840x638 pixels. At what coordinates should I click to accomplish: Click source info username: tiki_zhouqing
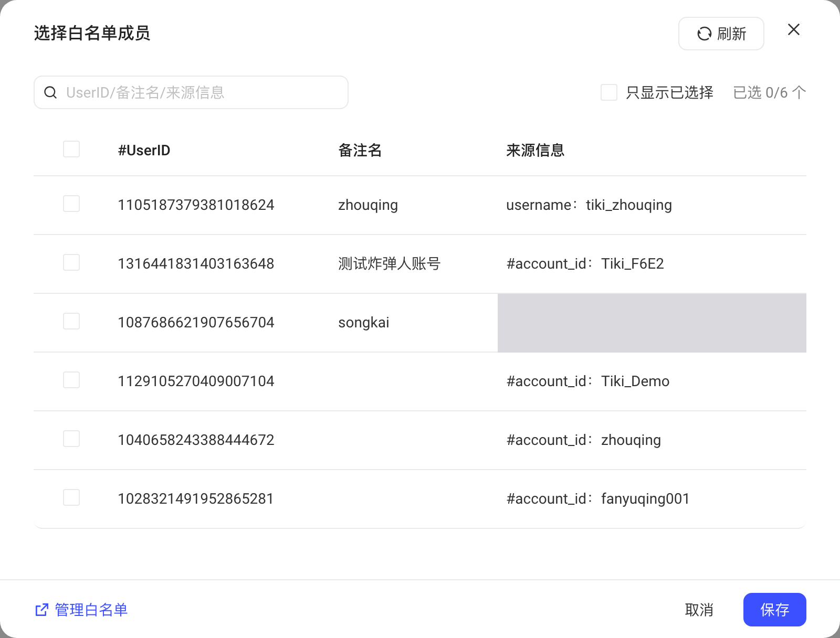coord(589,205)
